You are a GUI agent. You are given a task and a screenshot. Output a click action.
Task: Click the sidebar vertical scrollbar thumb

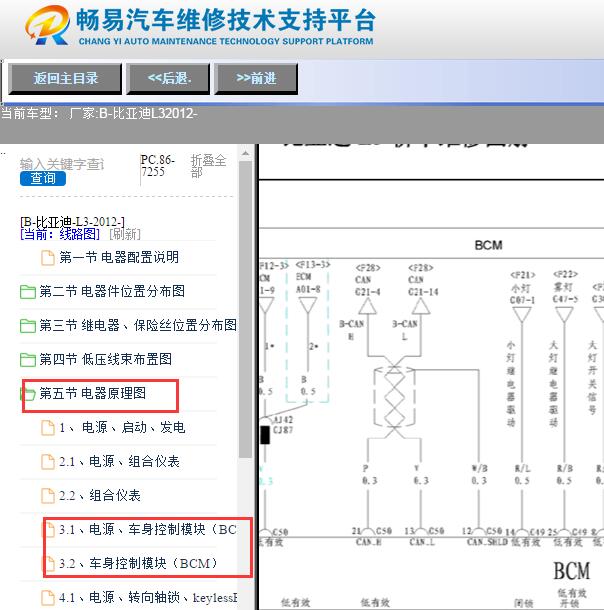245,309
